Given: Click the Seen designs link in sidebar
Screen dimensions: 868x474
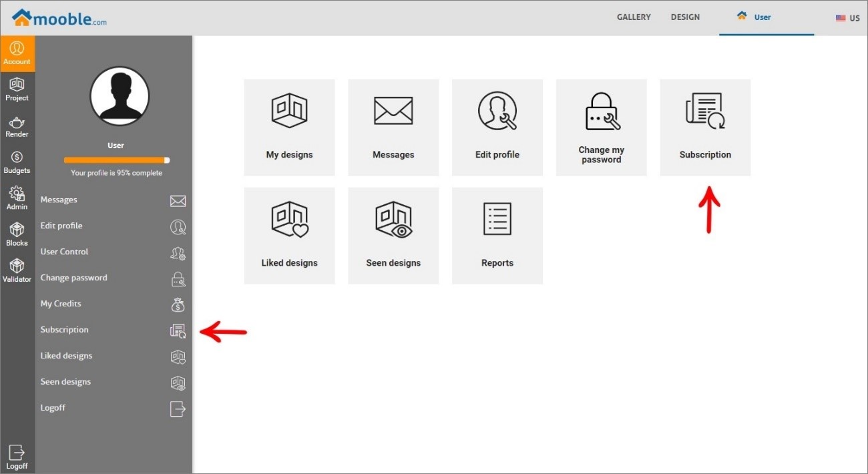Looking at the screenshot, I should click(65, 382).
